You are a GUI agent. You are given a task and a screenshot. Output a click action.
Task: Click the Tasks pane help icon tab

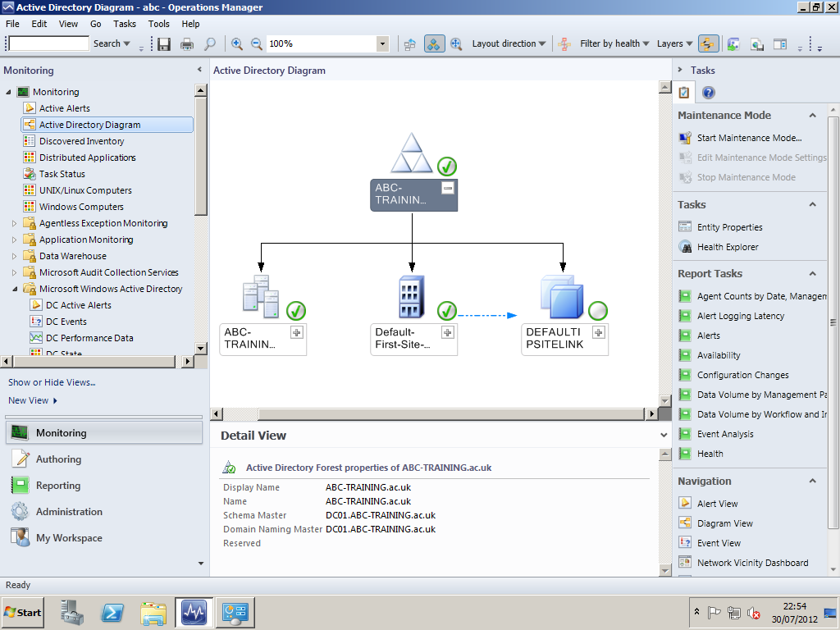pyautogui.click(x=708, y=93)
